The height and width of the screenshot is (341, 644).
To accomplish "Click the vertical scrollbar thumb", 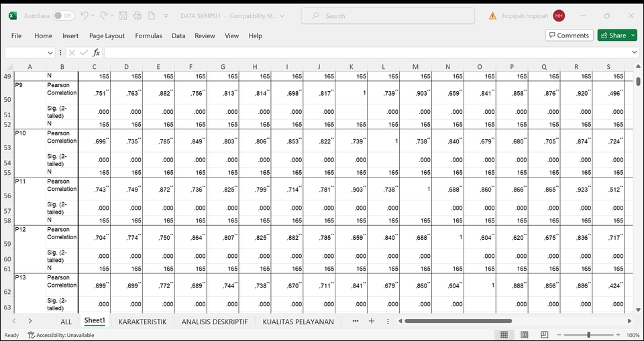I will click(638, 81).
